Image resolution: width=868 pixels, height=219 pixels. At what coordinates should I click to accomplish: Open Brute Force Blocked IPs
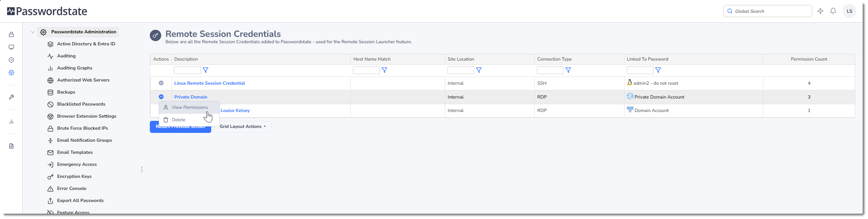82,128
